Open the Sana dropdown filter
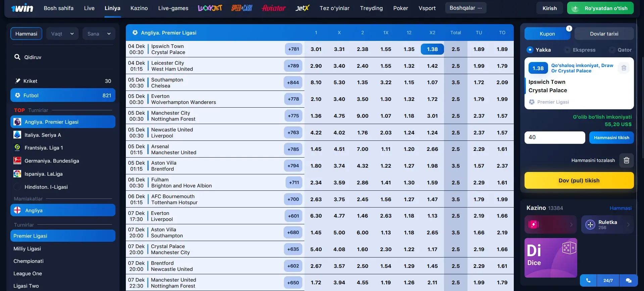 coord(99,34)
